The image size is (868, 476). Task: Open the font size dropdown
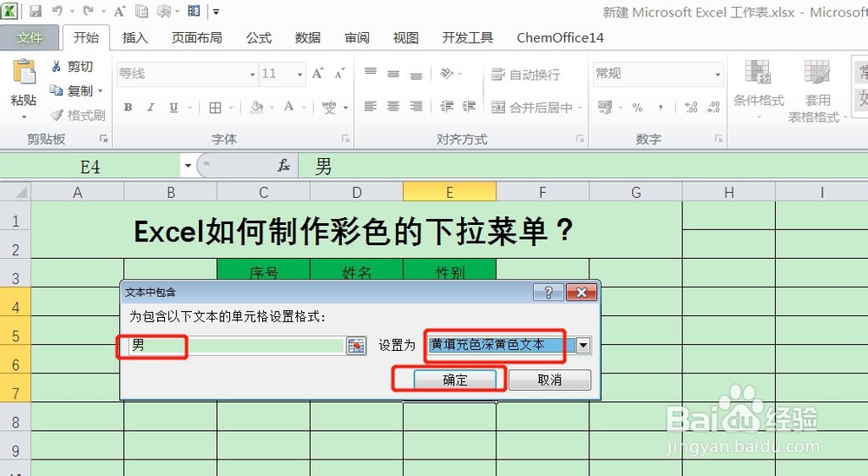click(299, 74)
